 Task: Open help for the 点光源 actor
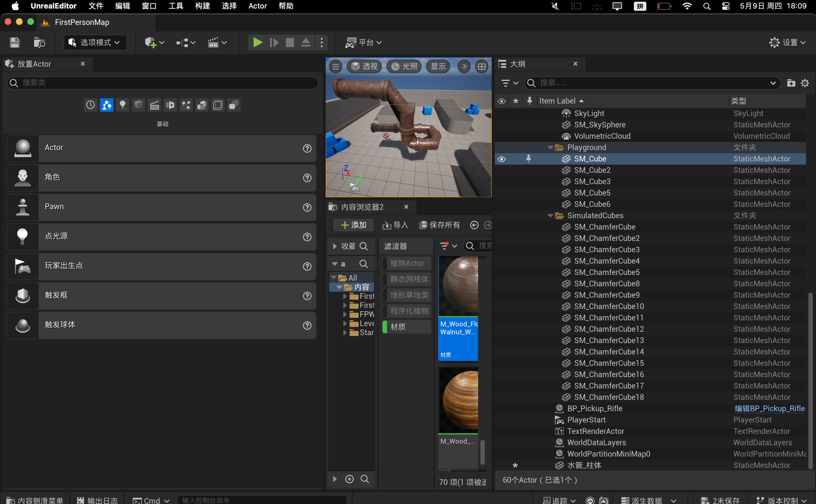coord(307,237)
